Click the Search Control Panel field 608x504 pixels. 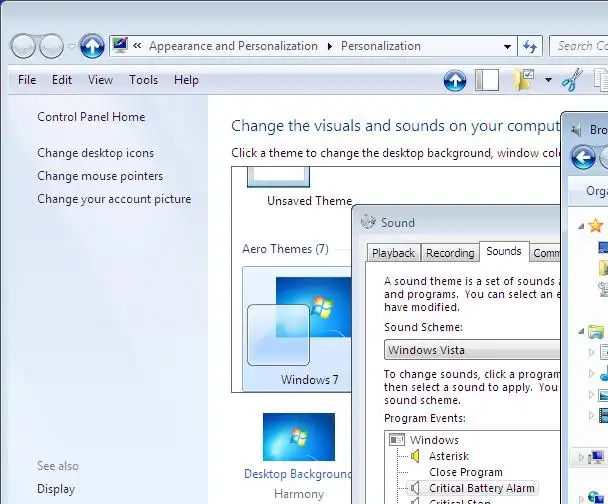point(579,46)
